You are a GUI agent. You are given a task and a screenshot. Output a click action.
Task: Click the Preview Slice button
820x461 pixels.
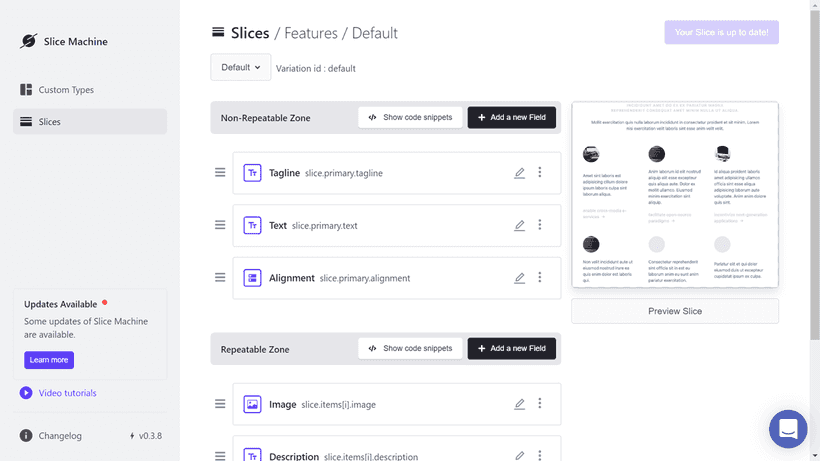pos(675,311)
